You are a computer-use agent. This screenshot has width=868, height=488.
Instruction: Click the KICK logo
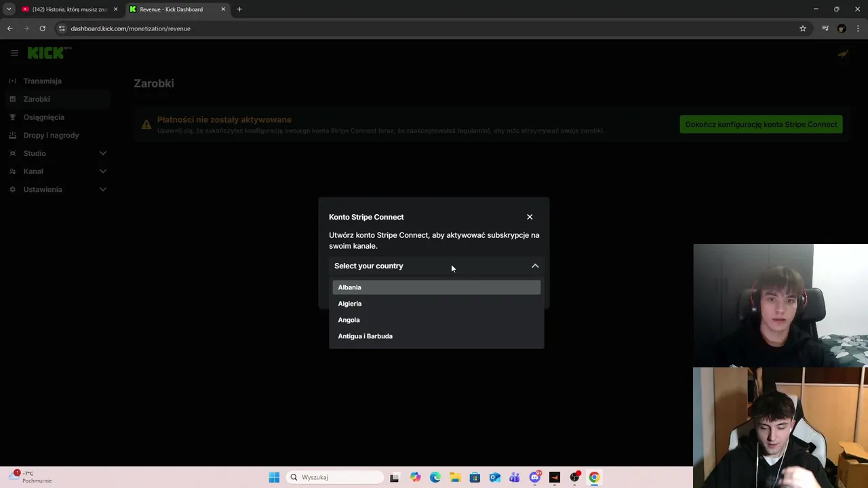(x=49, y=53)
